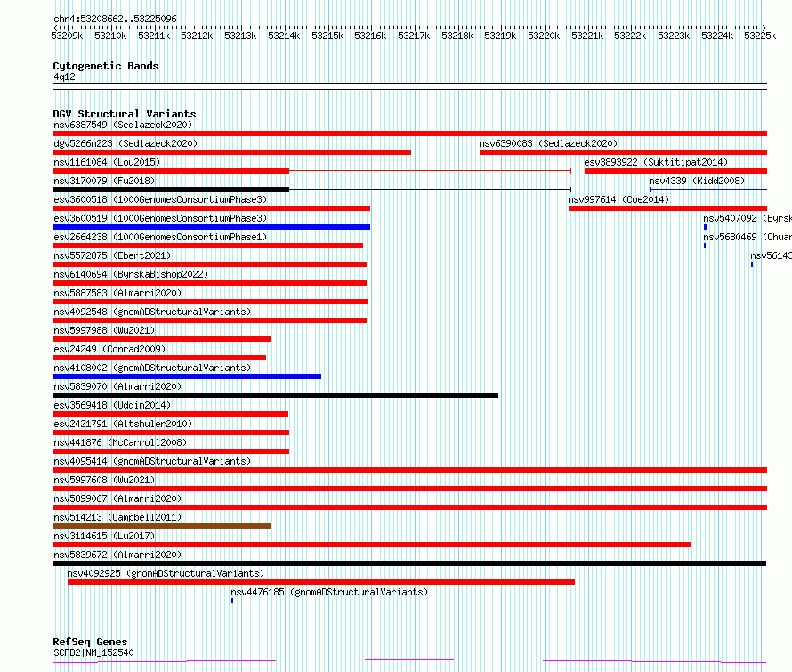Click nsv5839672 (Almarri2020) label
This screenshot has width=792, height=672.
tap(117, 555)
